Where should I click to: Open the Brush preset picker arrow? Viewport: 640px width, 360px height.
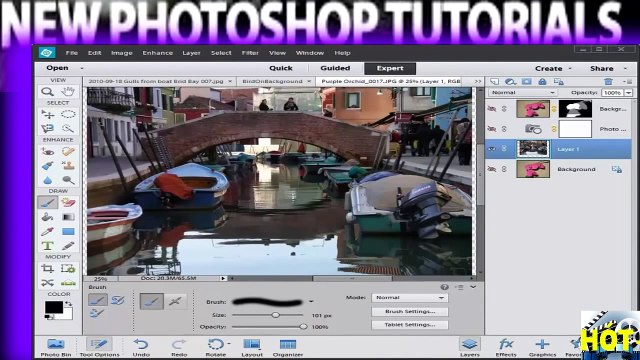point(311,302)
